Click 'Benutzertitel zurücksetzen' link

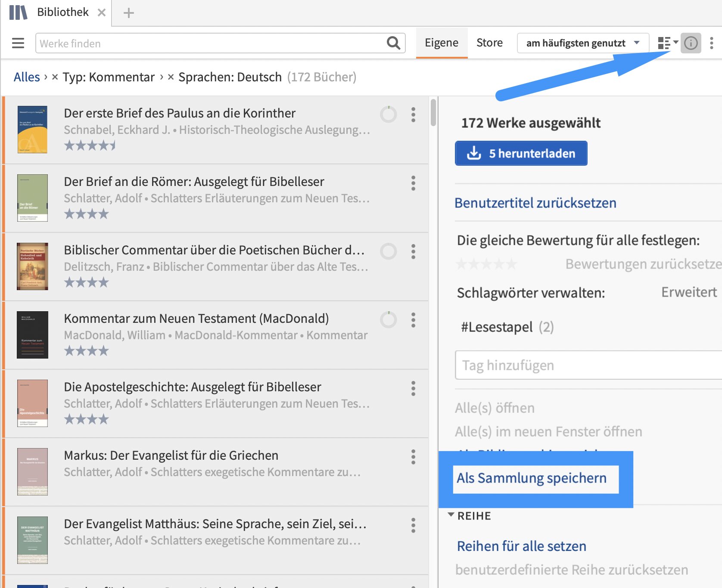click(535, 203)
